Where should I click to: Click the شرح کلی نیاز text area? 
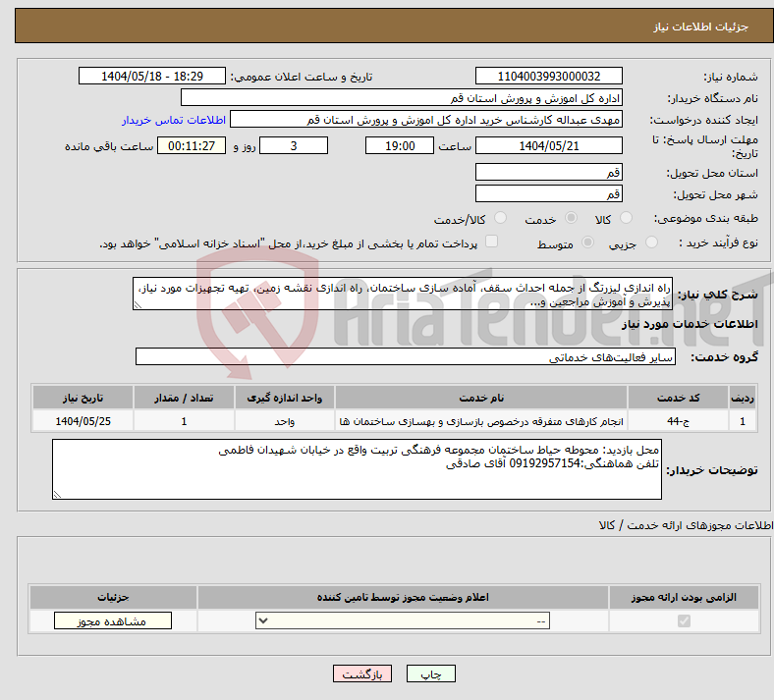[x=403, y=294]
